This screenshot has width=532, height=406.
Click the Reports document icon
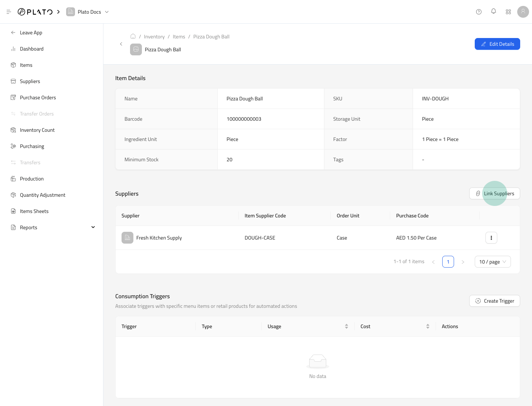point(13,227)
